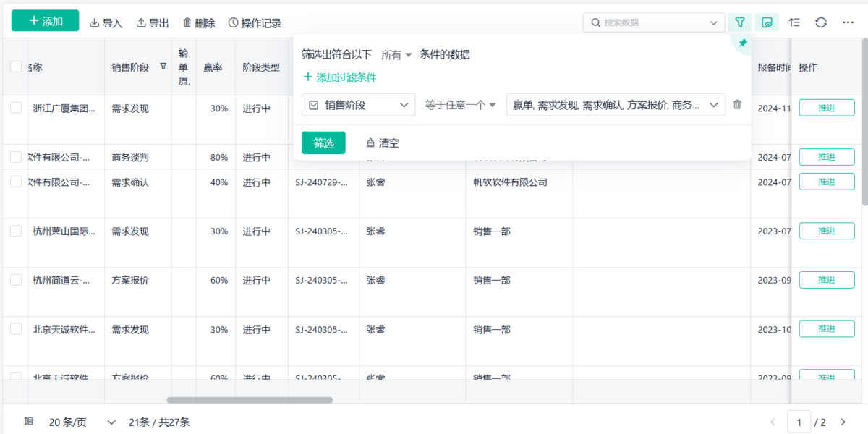This screenshot has height=434, width=868.
Task: Open the 销售阶段 field dropdown in filter
Action: click(x=359, y=105)
